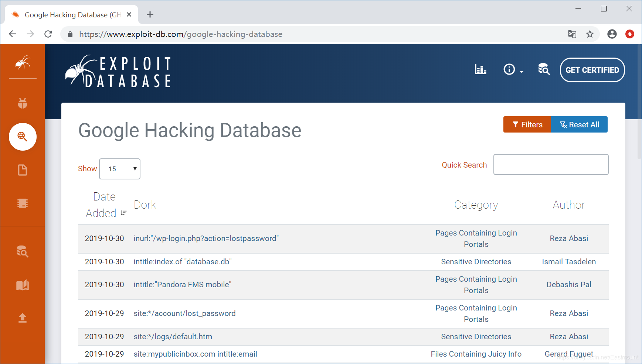Screen dimensions: 642x364
Task: Open the Chrome profile avatar icon
Action: pos(612,34)
